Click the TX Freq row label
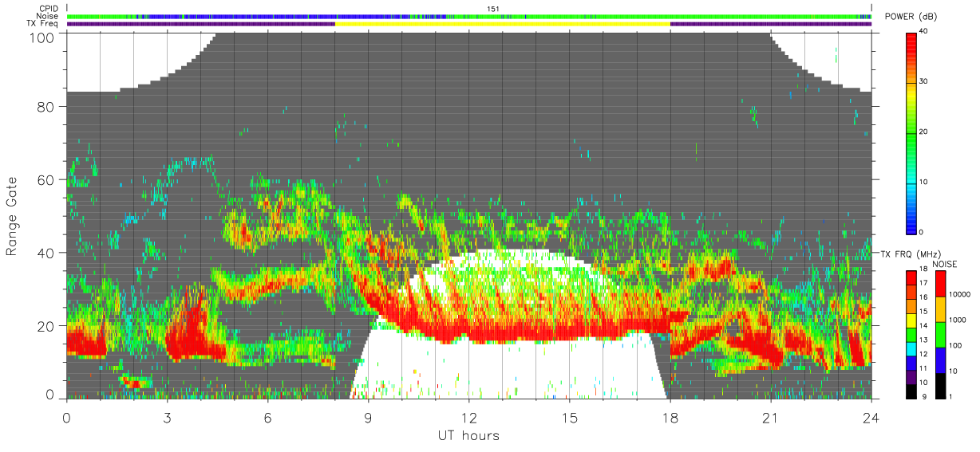The image size is (980, 452). point(43,24)
